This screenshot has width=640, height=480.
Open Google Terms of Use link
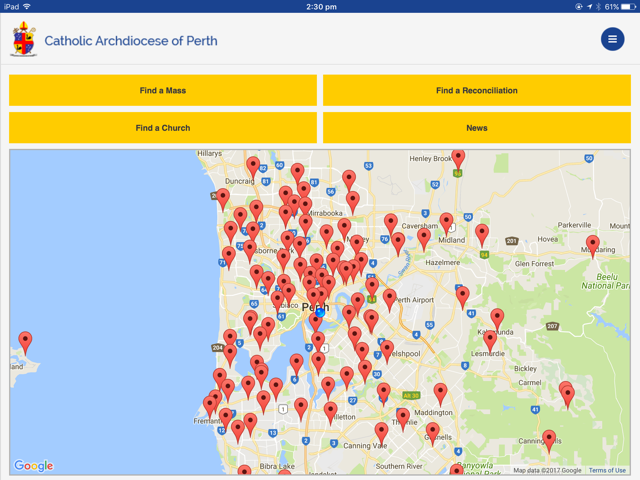[x=607, y=470]
